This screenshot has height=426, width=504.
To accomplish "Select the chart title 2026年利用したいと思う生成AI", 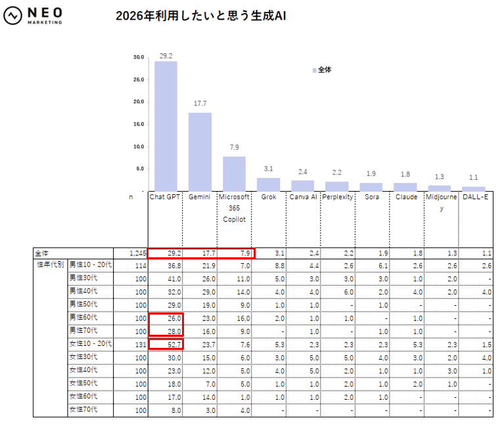I will coord(201,16).
